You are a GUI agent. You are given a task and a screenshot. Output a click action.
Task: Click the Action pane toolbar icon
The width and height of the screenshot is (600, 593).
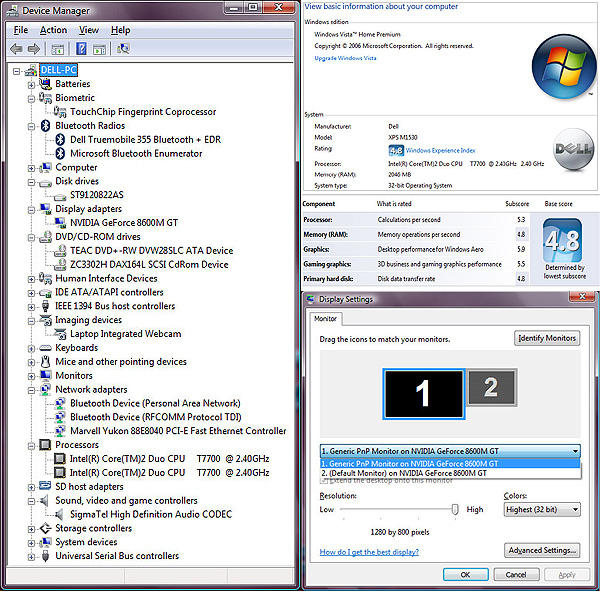pyautogui.click(x=99, y=49)
